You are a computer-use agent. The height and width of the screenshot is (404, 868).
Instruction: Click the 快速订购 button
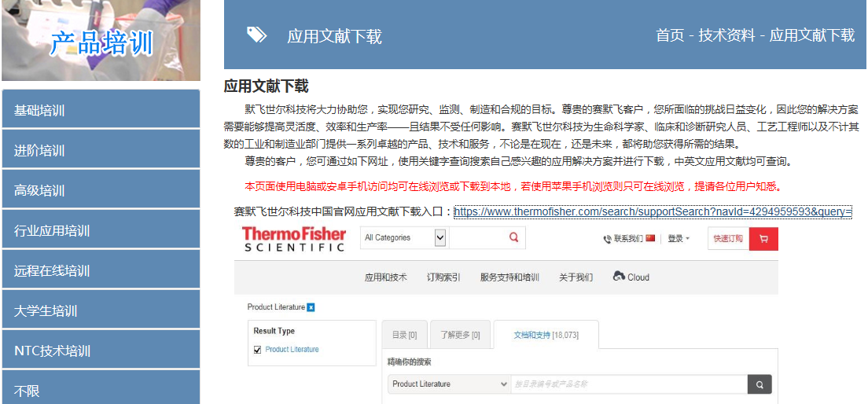tap(729, 239)
